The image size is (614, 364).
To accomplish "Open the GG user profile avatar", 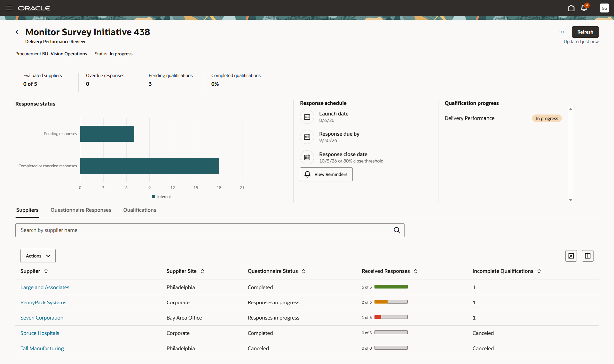I will (x=604, y=8).
